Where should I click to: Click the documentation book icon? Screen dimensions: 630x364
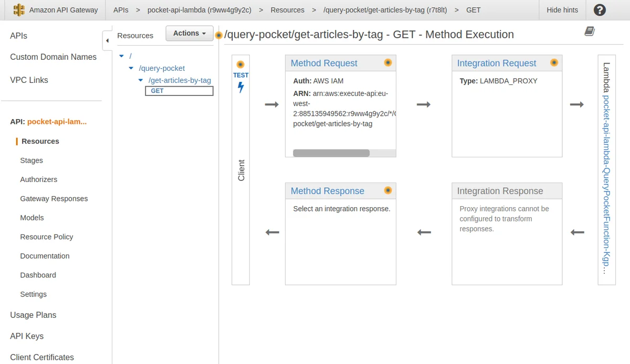tap(590, 32)
